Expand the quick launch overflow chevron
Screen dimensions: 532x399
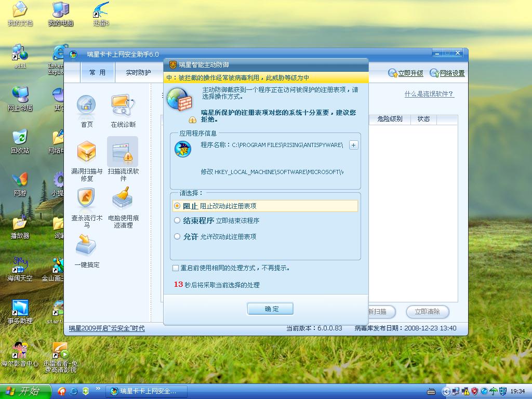coord(98,389)
